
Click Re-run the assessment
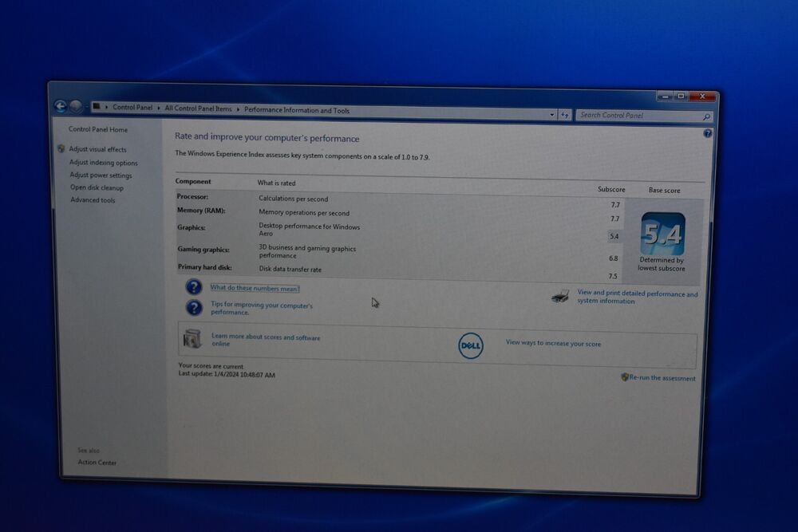tap(662, 378)
